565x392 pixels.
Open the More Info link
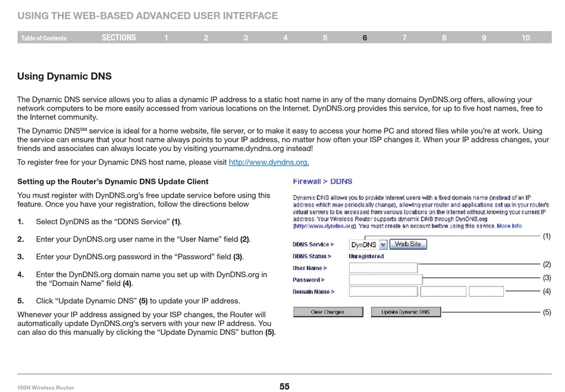[509, 226]
